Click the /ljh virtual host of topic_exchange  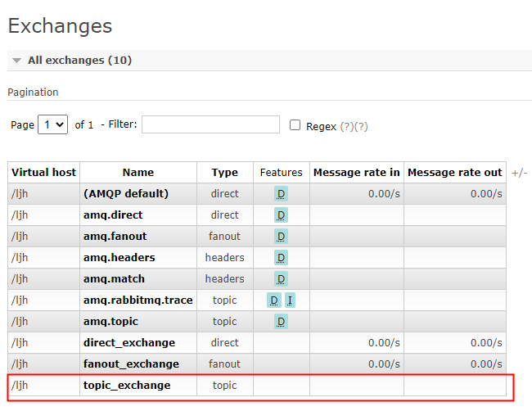click(20, 386)
